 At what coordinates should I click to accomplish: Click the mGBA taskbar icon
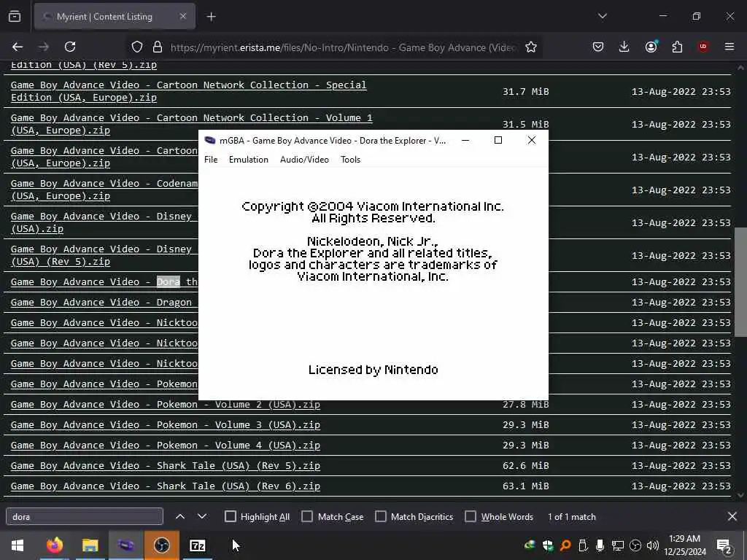click(125, 545)
